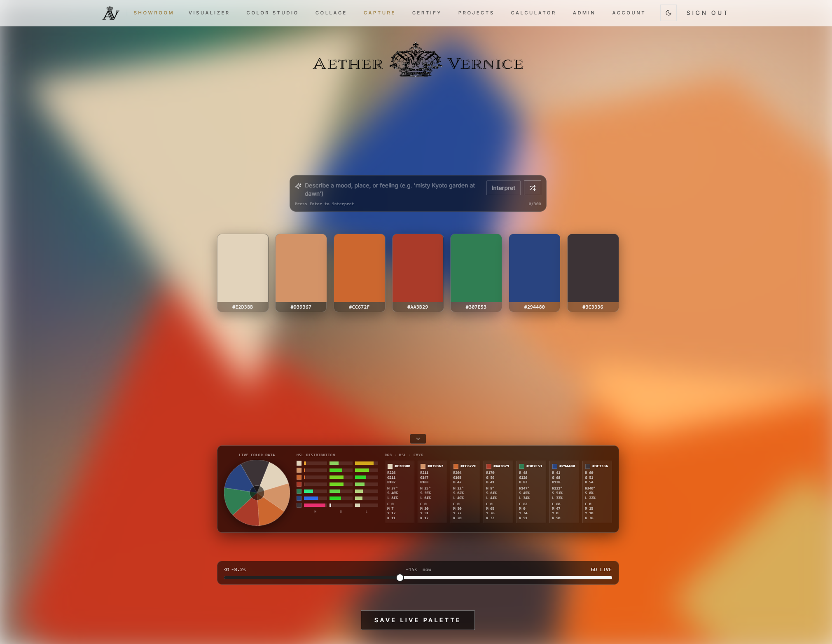Click Save Live Palette button
The image size is (832, 644).
(x=418, y=620)
